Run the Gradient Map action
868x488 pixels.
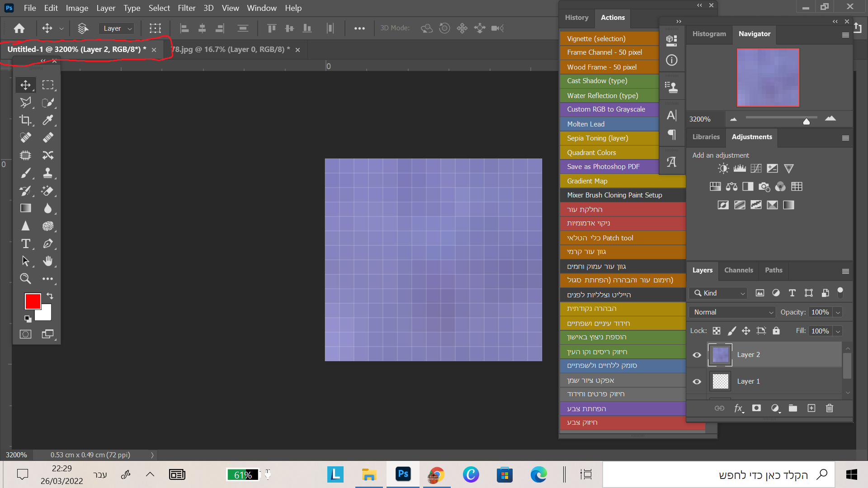point(587,181)
